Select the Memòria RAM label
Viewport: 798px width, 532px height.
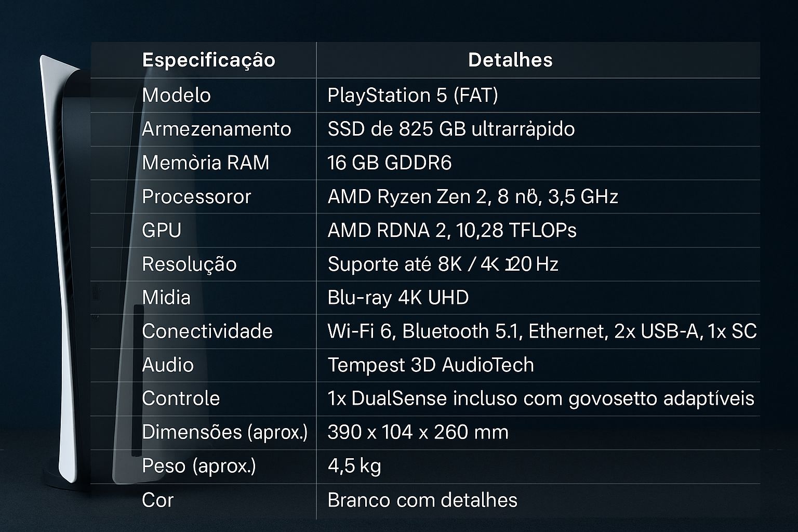pos(205,163)
